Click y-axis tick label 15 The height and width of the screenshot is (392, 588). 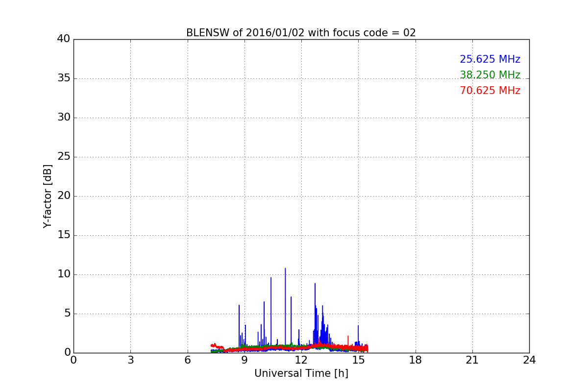pyautogui.click(x=64, y=235)
